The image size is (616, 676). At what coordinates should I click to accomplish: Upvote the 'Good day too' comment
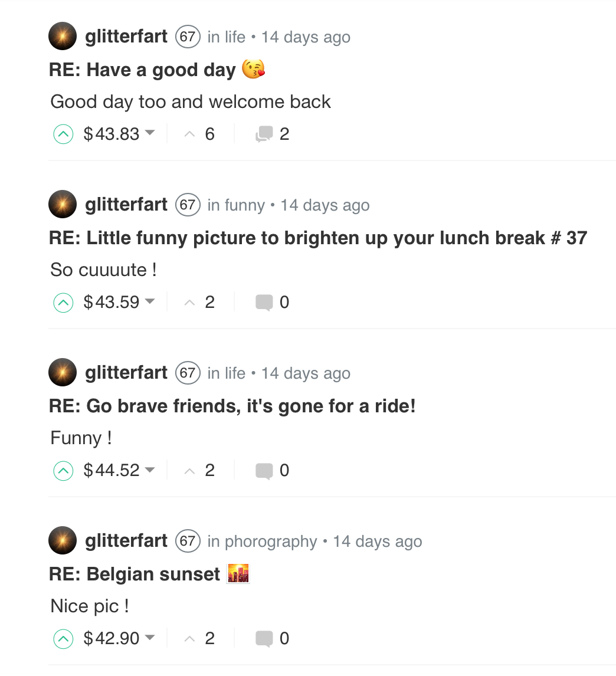(63, 134)
